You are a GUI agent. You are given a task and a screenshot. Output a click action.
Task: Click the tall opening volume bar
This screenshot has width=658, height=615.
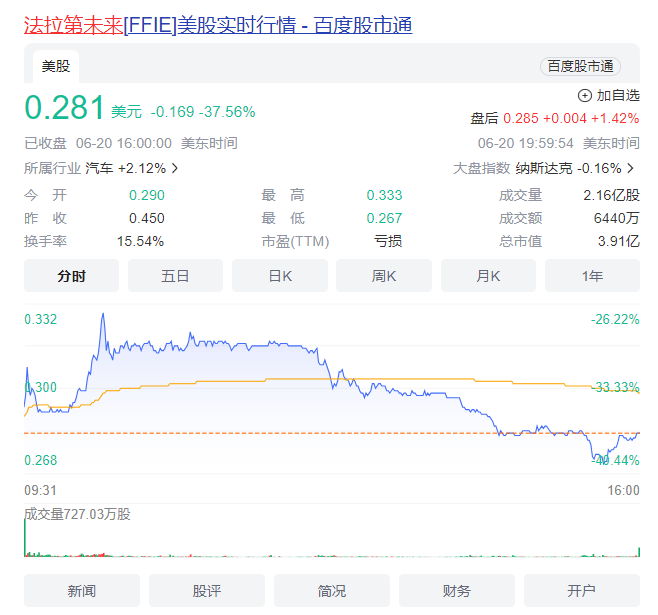(x=25, y=538)
